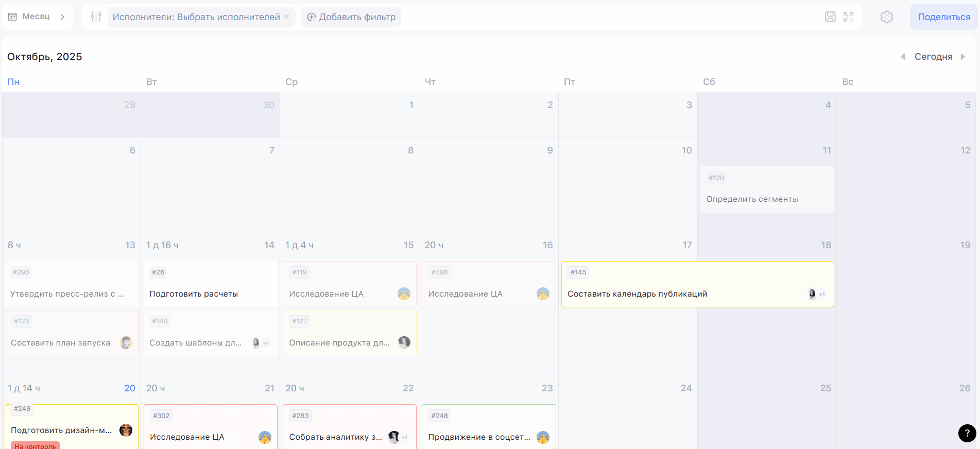Click the save view floppy disk icon

pyautogui.click(x=830, y=17)
